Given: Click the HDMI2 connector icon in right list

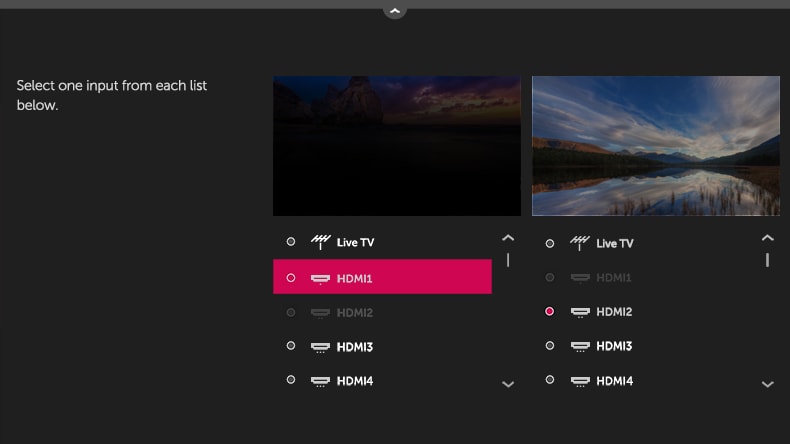Looking at the screenshot, I should [580, 312].
